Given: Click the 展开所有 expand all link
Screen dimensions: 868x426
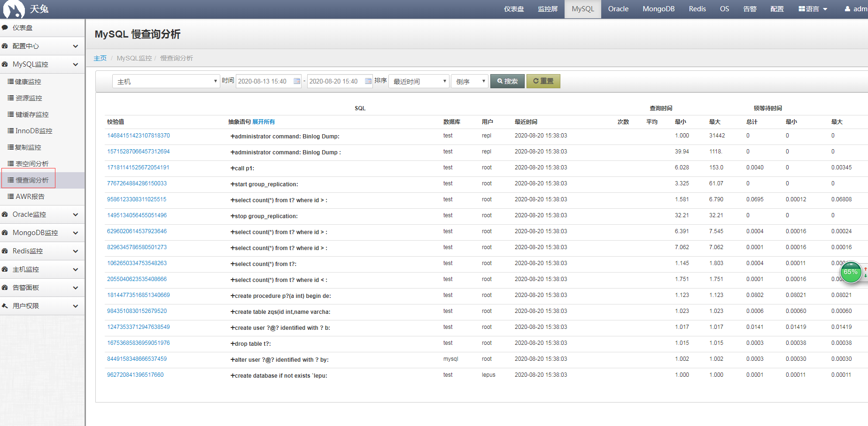Looking at the screenshot, I should point(263,122).
